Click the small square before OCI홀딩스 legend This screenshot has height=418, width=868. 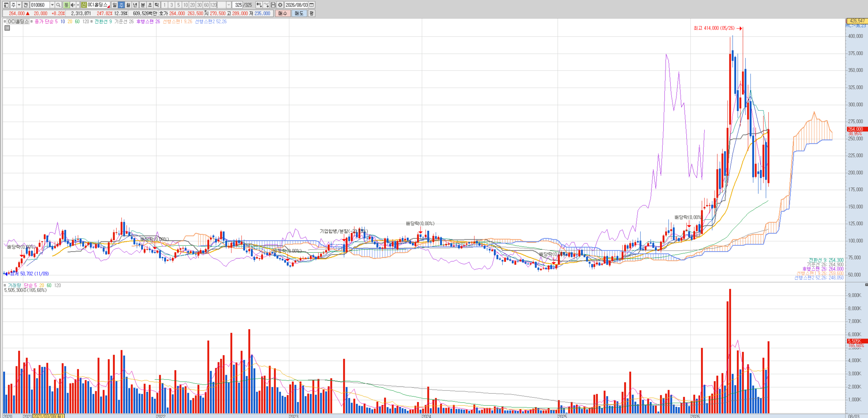[x=5, y=21]
